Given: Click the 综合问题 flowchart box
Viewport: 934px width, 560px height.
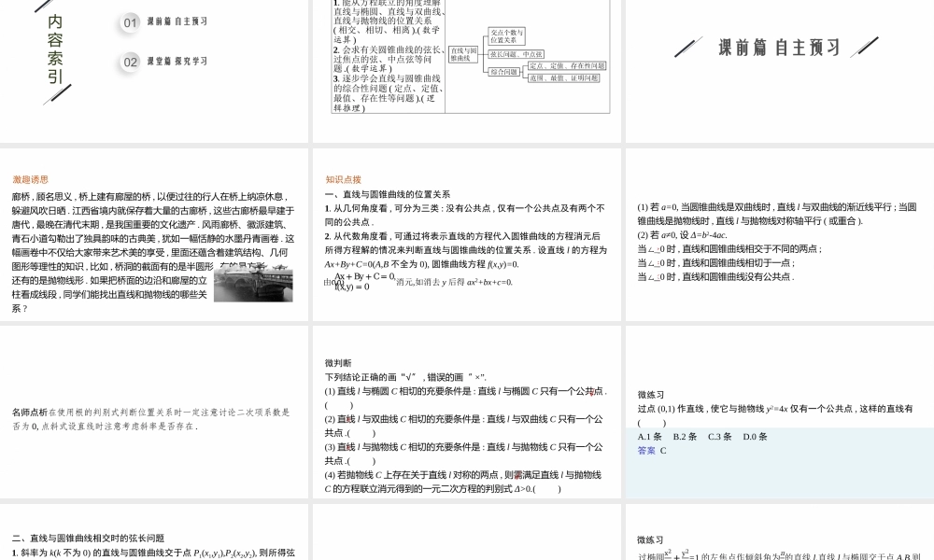Looking at the screenshot, I should point(504,72).
